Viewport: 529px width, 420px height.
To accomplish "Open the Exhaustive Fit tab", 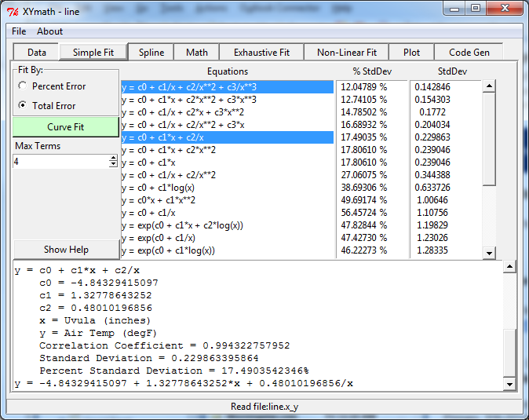I will pyautogui.click(x=261, y=53).
